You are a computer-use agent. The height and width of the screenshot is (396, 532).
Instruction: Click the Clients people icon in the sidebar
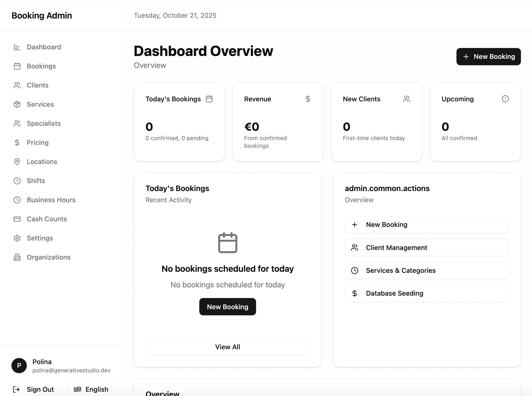tap(17, 85)
